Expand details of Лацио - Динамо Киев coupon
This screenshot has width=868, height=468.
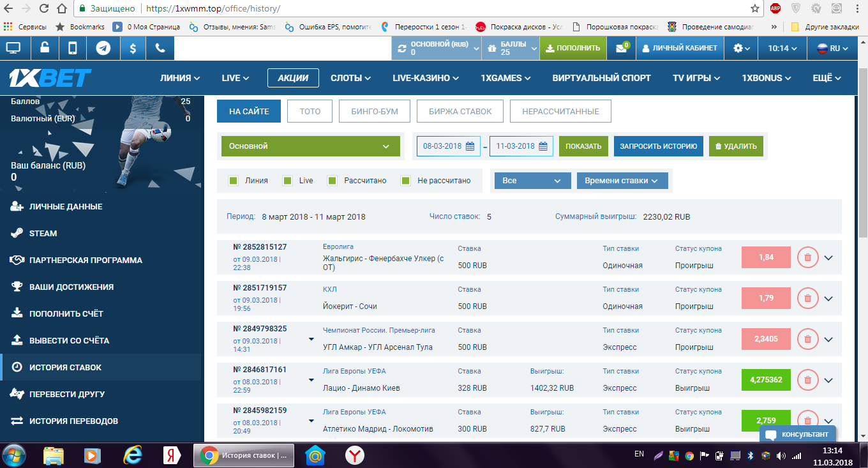coord(828,381)
